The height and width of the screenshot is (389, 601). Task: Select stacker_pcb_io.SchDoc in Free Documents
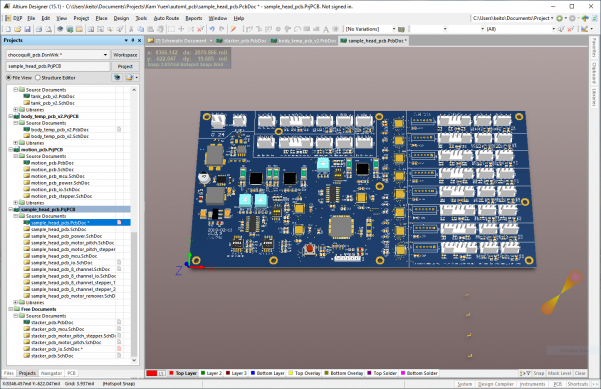click(56, 349)
